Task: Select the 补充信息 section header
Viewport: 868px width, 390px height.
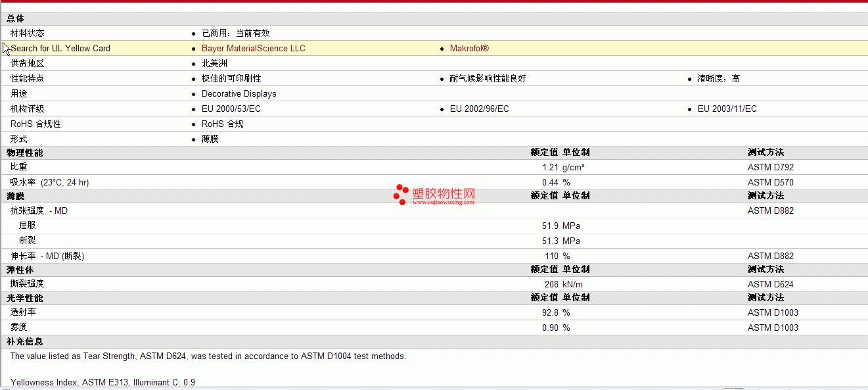Action: tap(25, 342)
